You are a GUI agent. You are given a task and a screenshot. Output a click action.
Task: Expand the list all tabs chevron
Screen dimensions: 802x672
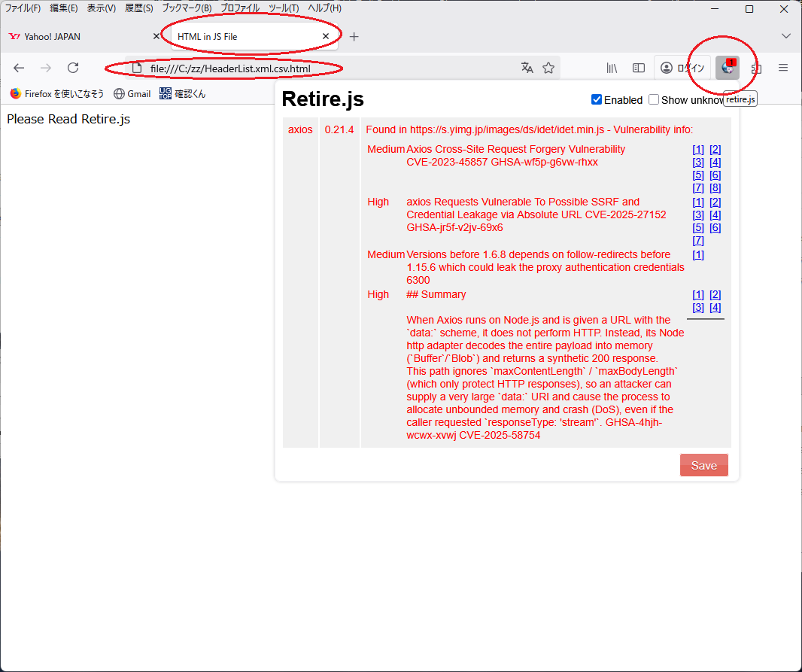(786, 36)
